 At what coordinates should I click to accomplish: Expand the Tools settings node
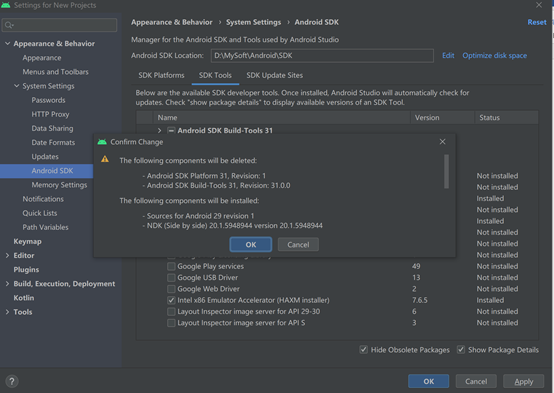point(7,312)
